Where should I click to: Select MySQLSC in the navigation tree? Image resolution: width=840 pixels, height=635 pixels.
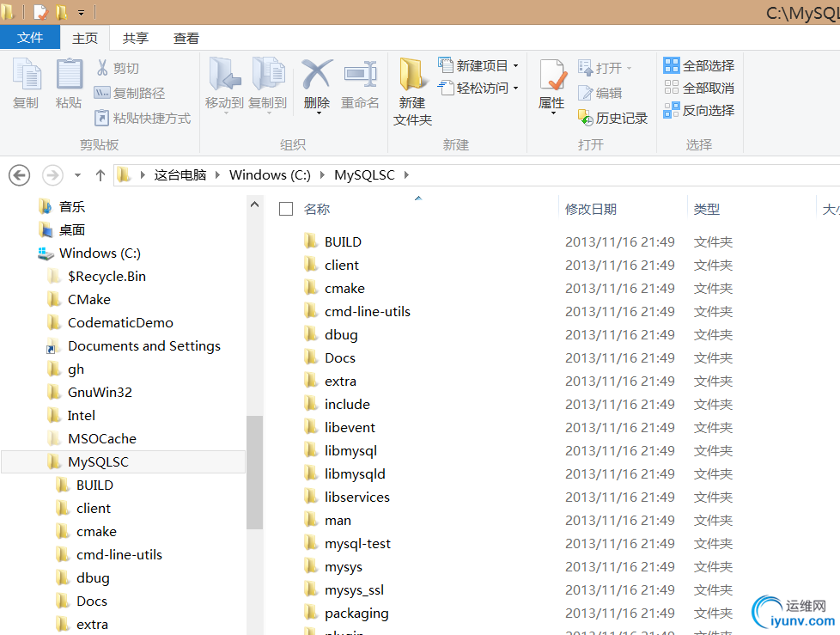coord(123,462)
